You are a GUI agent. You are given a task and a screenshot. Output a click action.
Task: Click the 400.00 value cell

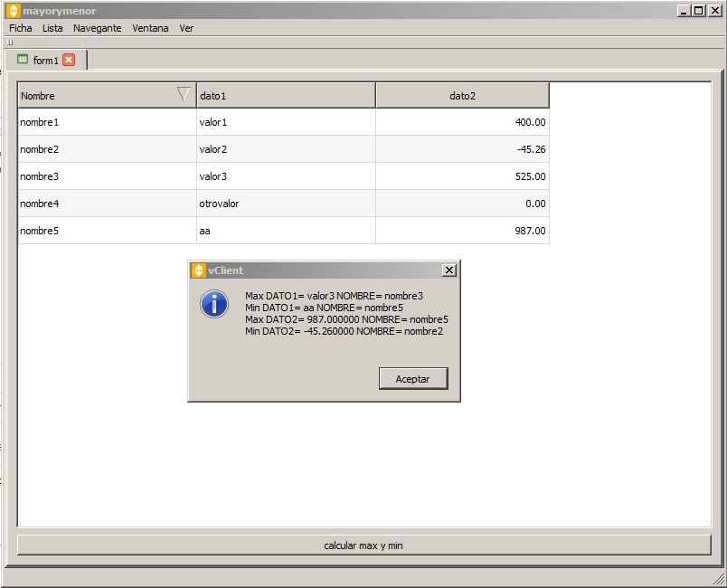pos(462,122)
